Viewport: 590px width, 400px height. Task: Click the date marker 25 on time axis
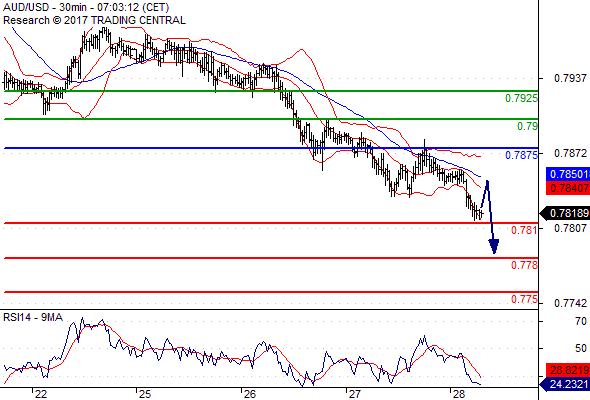pos(145,394)
